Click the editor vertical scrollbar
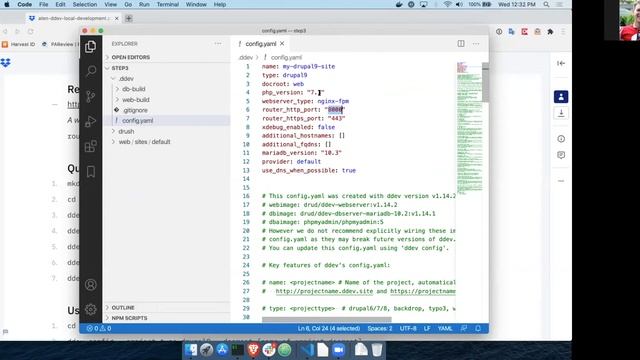The height and width of the screenshot is (360, 640). tap(485, 82)
